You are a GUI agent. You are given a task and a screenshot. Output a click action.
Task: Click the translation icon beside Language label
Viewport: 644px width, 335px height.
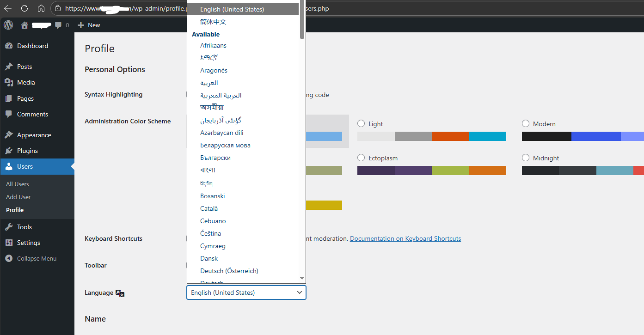[120, 293]
